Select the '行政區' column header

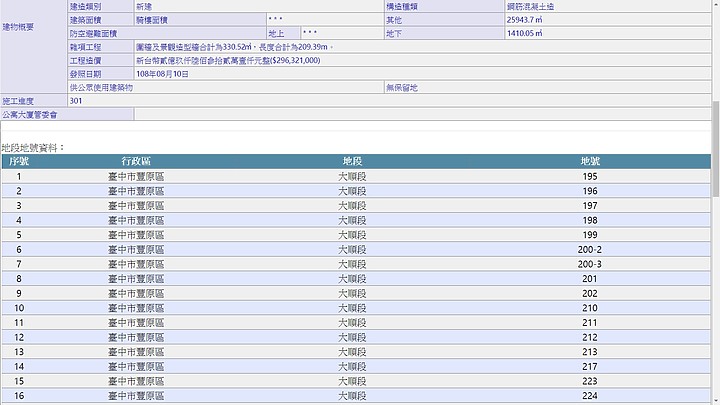(136, 161)
